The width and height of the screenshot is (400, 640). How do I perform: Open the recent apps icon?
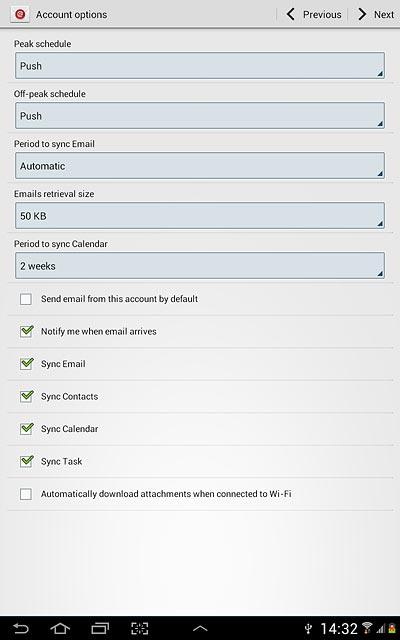point(100,628)
